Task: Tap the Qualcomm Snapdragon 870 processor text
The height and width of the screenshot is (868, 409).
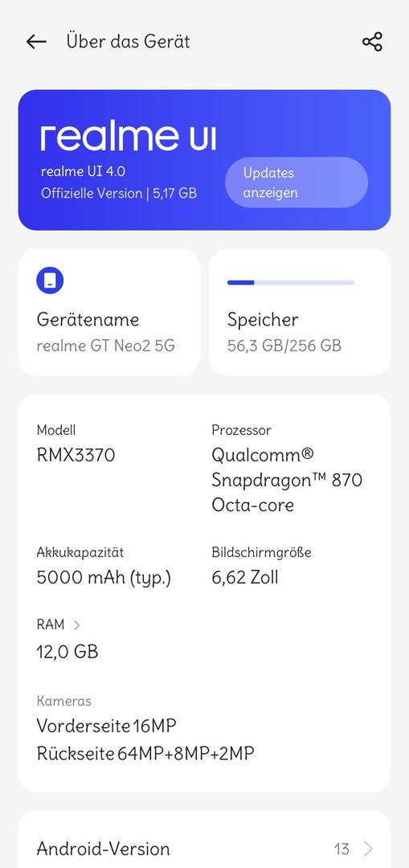Action: 287,480
